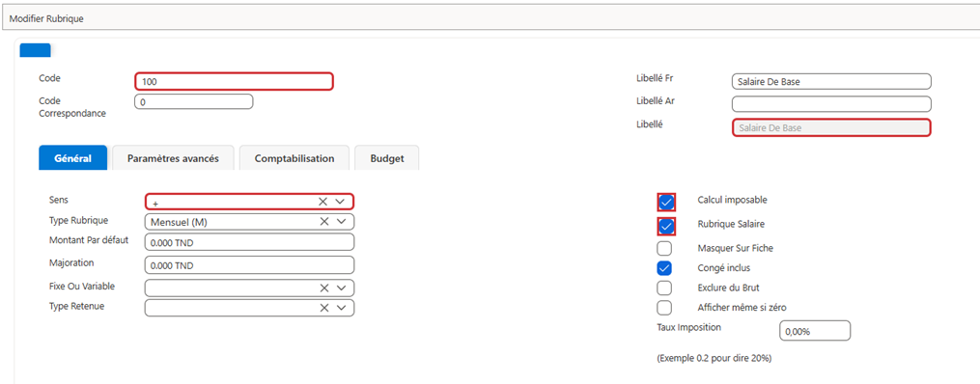Edit the Taux Imposition percentage field
The image size is (980, 384).
click(815, 331)
